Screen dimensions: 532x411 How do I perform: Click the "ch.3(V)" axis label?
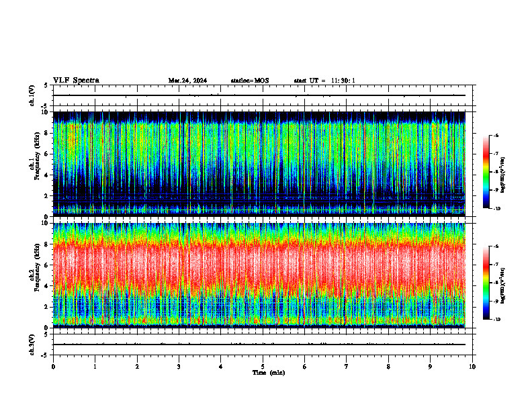(x=32, y=345)
